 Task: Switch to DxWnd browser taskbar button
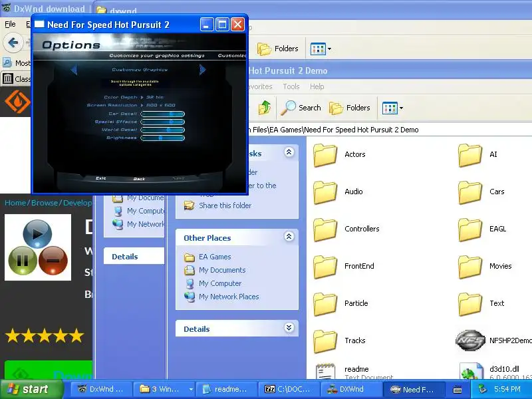pyautogui.click(x=101, y=389)
